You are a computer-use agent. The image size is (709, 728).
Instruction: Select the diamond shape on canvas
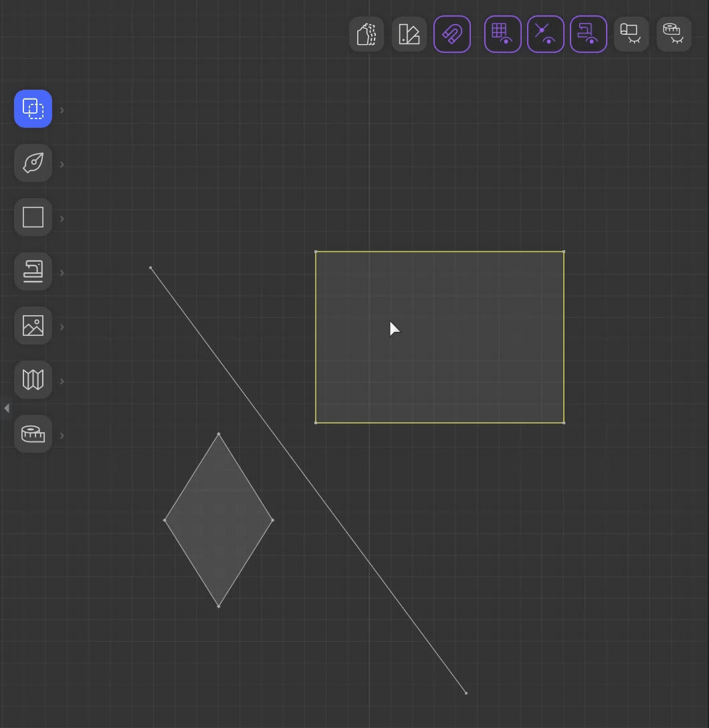click(219, 520)
